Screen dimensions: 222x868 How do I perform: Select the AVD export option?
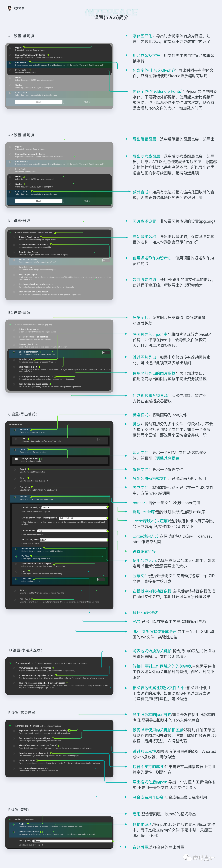(15, 591)
